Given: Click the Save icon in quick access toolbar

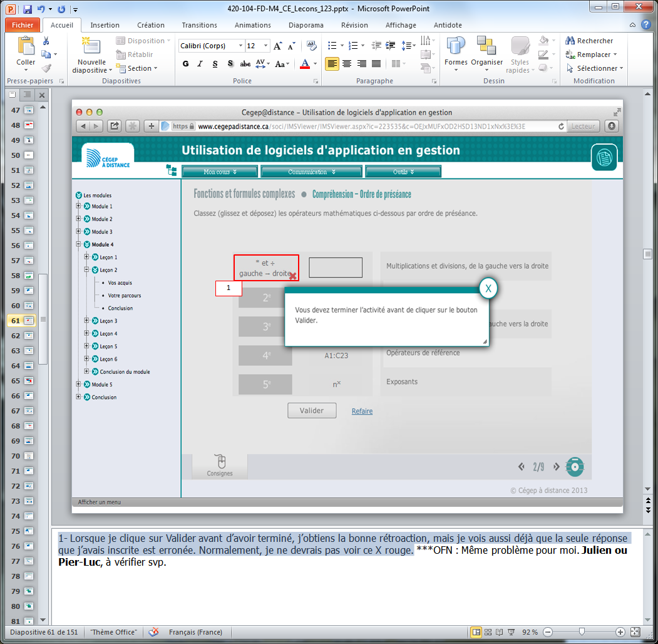Looking at the screenshot, I should click(x=28, y=9).
